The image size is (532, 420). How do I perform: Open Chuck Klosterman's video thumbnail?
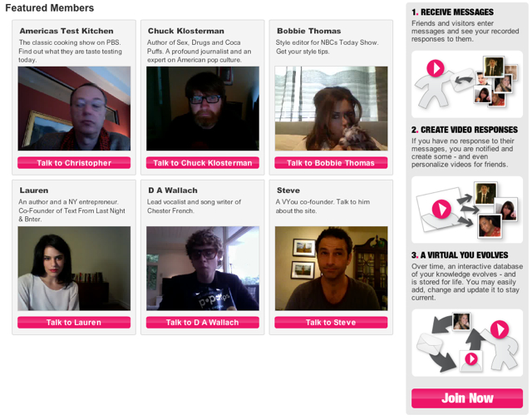(203, 108)
